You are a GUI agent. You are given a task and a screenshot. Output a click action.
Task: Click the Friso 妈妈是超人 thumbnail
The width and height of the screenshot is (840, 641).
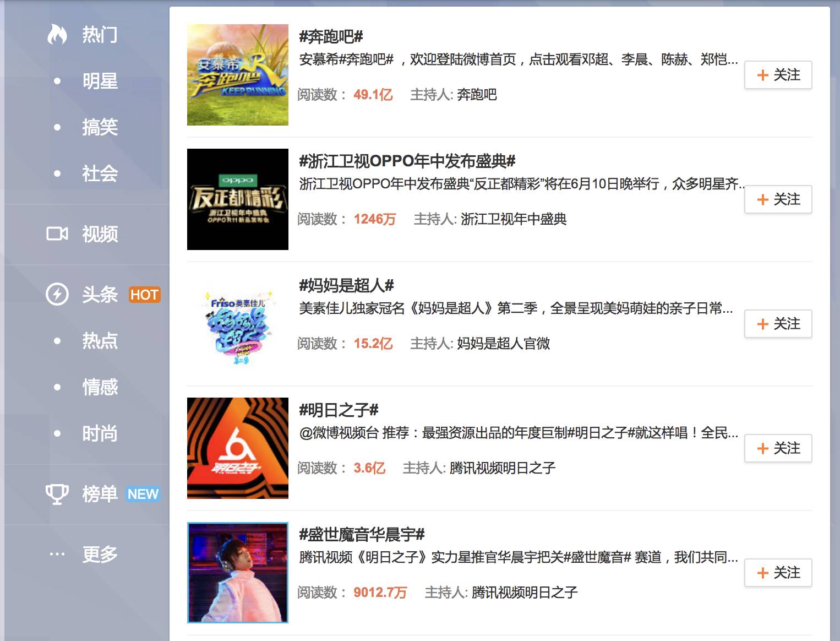[238, 324]
